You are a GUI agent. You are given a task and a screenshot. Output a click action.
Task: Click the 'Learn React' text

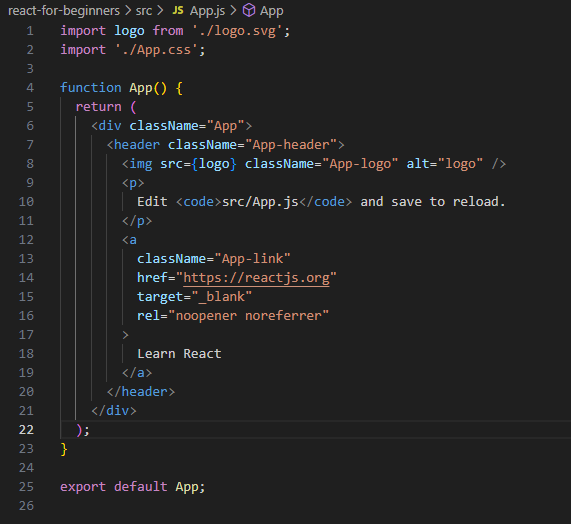(x=179, y=354)
